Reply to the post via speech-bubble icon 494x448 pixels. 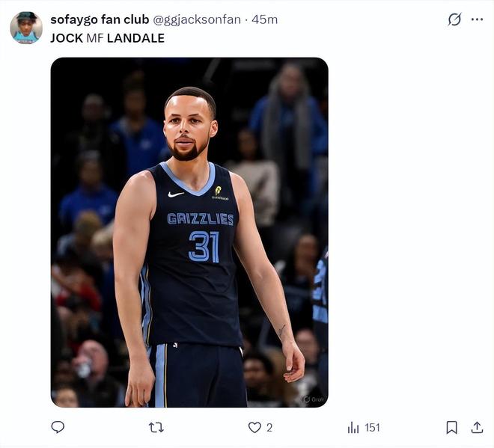(x=58, y=427)
